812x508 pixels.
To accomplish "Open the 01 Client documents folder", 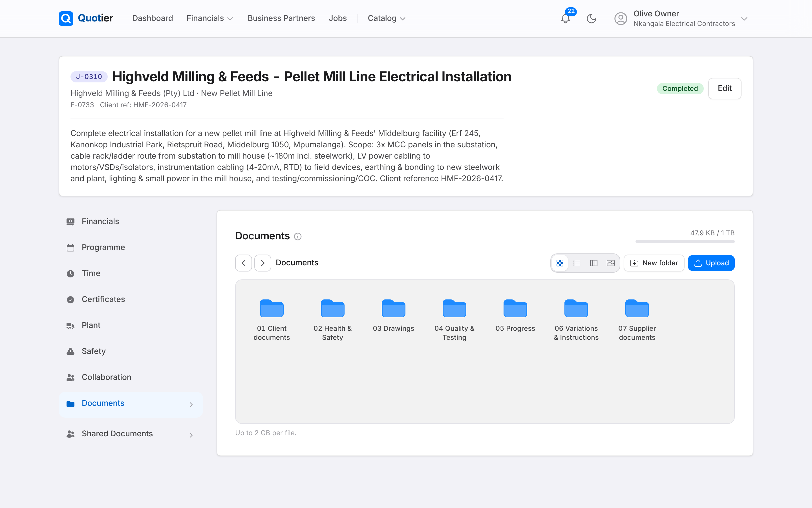I will pyautogui.click(x=272, y=320).
